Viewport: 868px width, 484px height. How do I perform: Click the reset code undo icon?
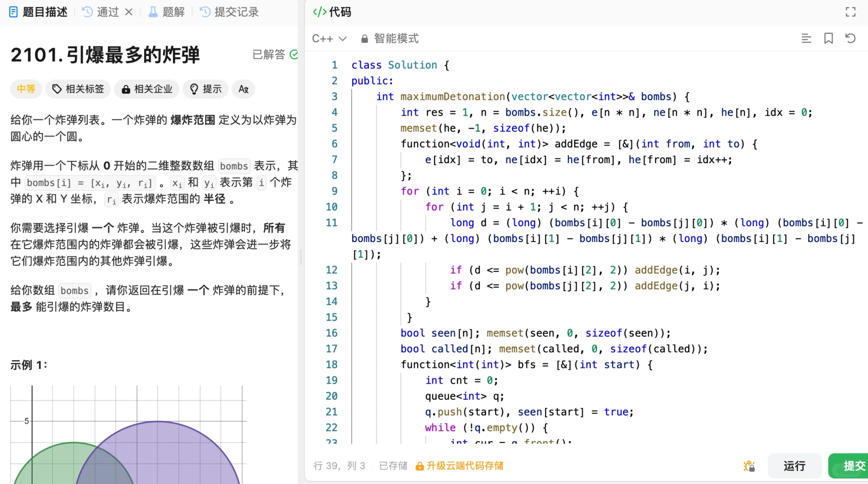tap(850, 39)
